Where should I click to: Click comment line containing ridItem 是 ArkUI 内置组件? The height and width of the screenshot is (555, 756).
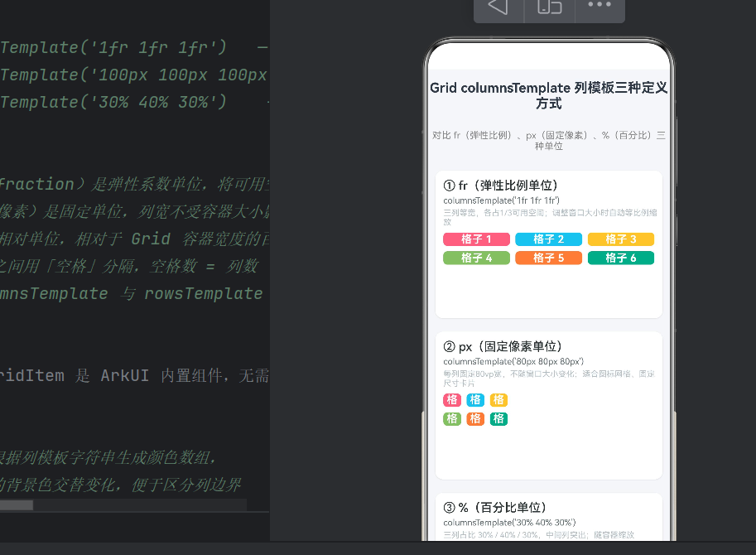click(134, 375)
